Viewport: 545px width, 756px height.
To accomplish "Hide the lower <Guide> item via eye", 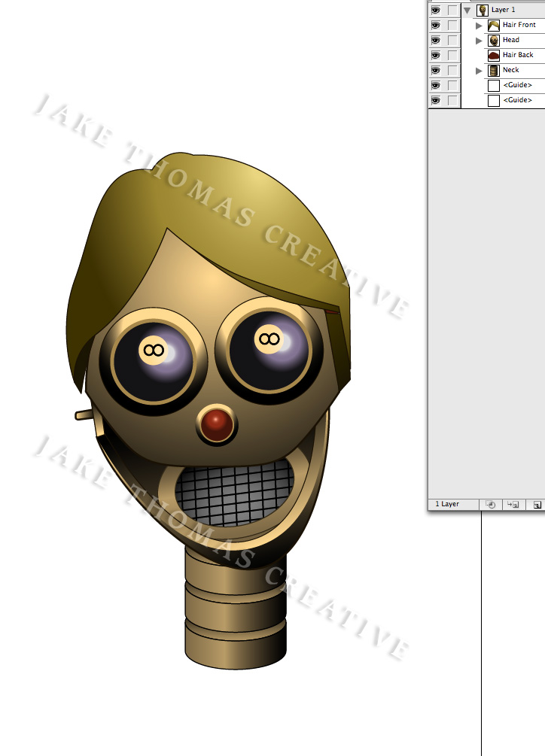I will 436,100.
